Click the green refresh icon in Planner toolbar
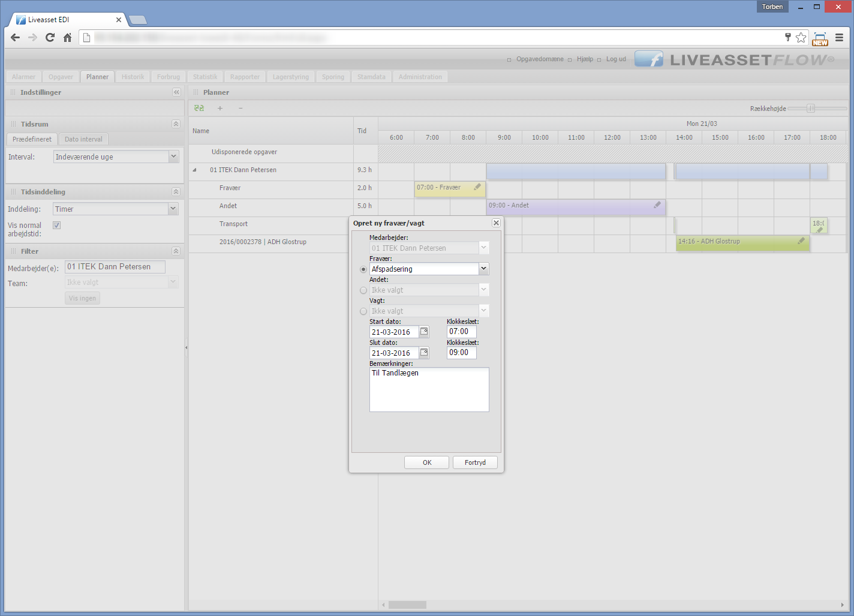This screenshot has width=854, height=616. click(x=199, y=109)
